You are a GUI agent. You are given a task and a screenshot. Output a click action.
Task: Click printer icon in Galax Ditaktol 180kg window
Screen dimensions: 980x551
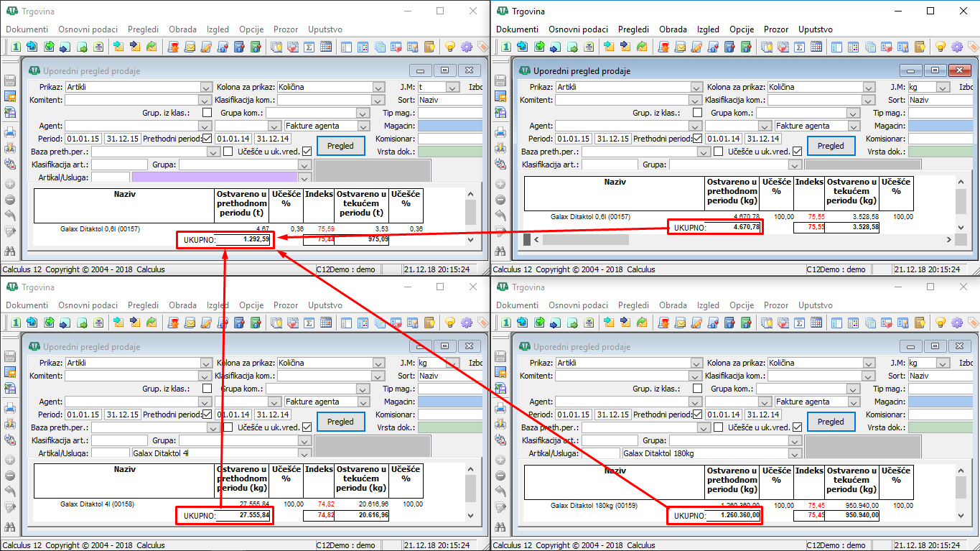click(500, 407)
